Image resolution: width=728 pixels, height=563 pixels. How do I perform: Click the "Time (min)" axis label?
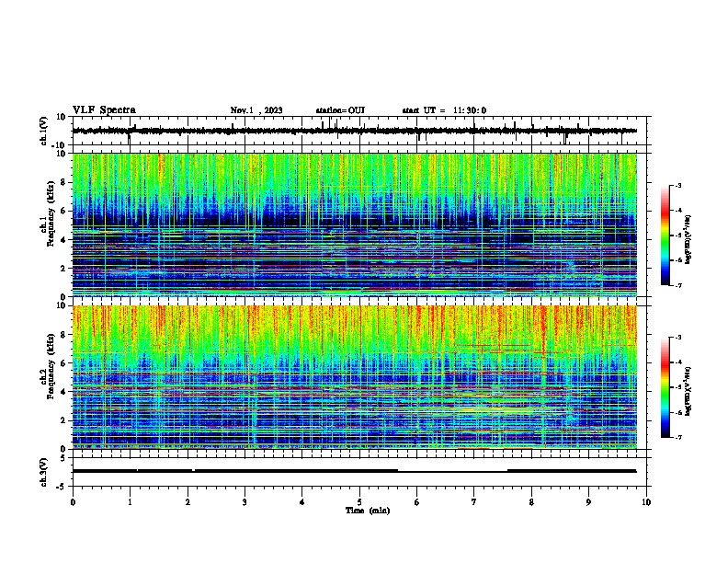point(368,511)
